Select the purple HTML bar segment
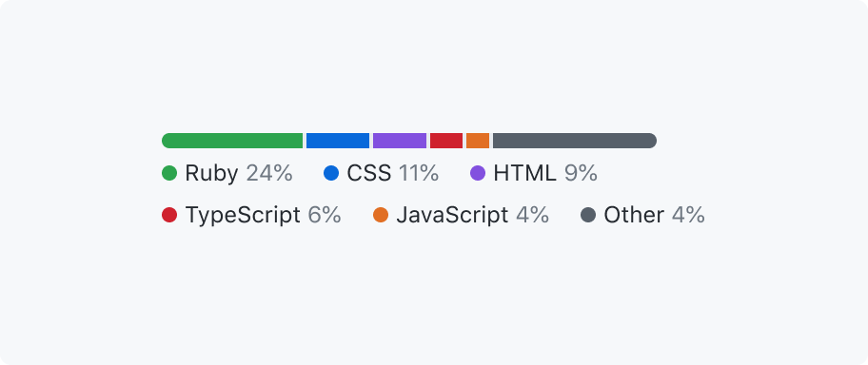 pyautogui.click(x=400, y=141)
